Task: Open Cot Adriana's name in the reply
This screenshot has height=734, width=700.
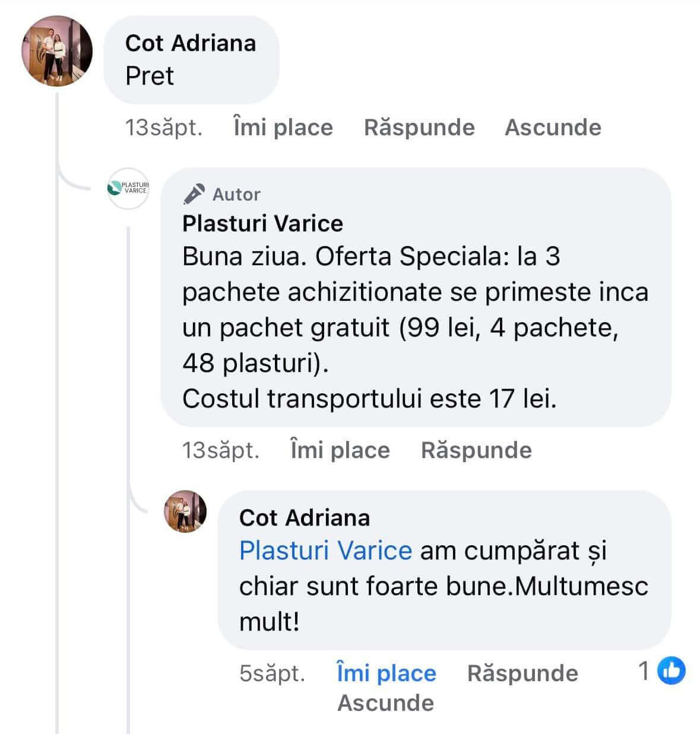Action: 305,518
